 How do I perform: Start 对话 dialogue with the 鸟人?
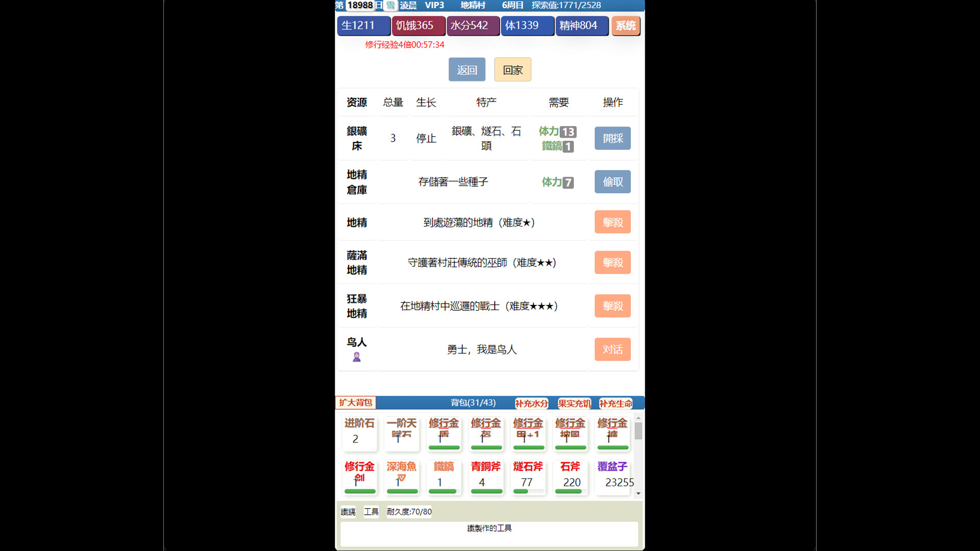pos(612,349)
